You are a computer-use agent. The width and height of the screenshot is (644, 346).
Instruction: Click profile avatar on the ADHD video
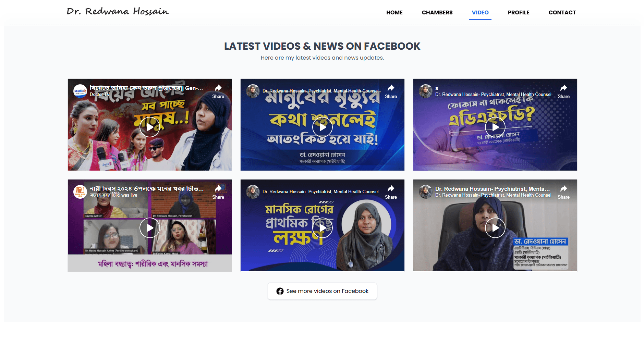pyautogui.click(x=426, y=91)
